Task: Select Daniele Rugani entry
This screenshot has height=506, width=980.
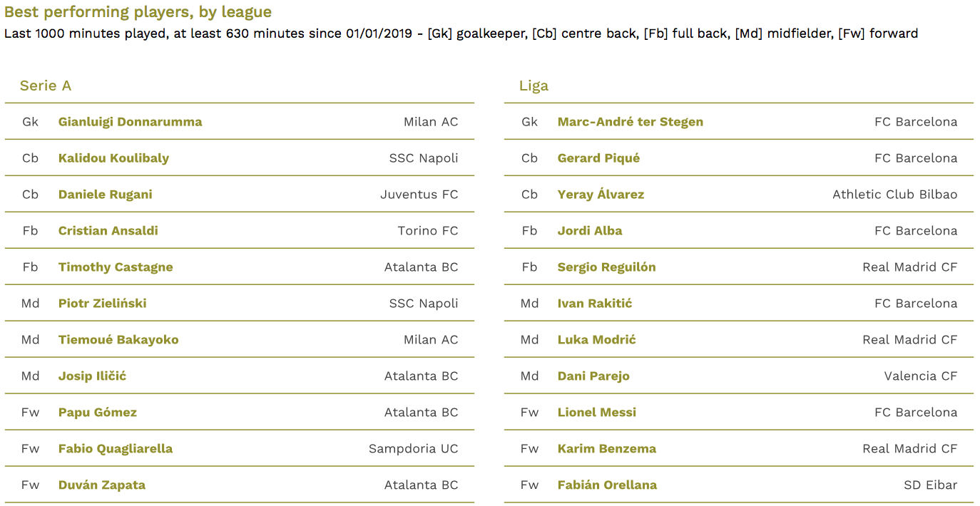Action: (x=106, y=195)
